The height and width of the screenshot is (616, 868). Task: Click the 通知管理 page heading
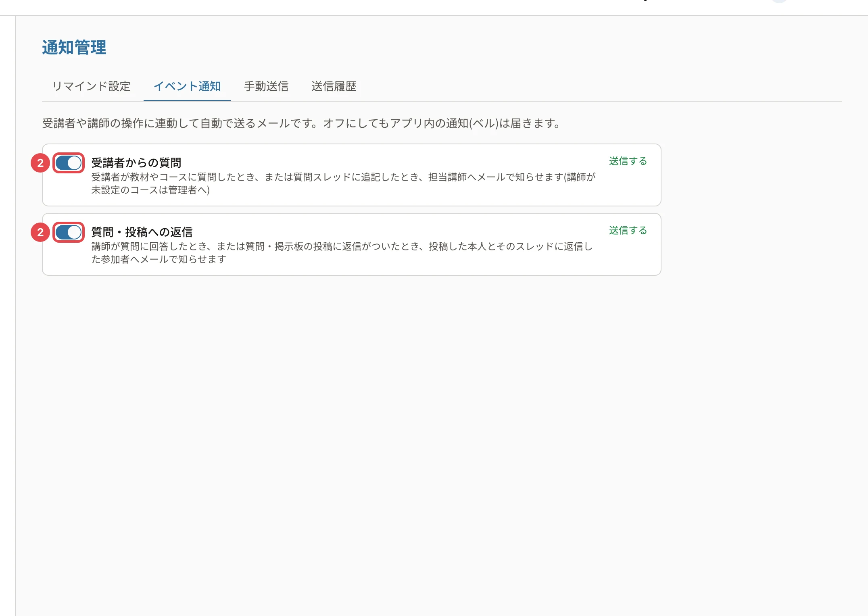point(74,48)
